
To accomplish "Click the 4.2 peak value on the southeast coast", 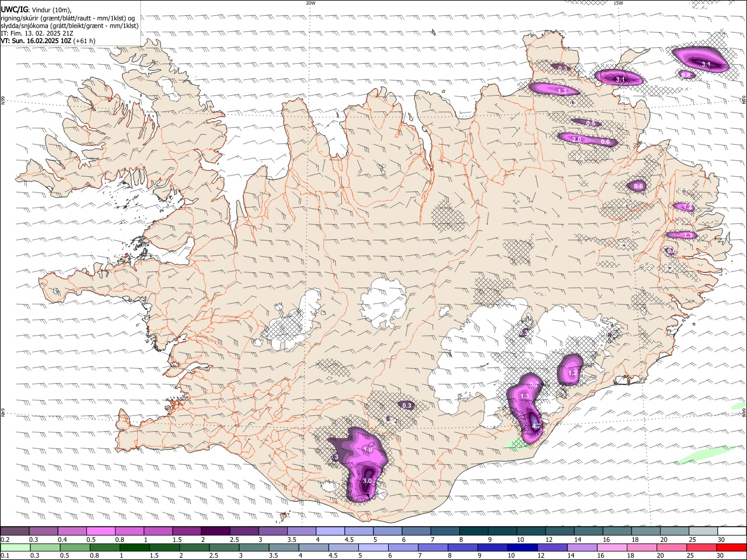I will coord(536,426).
